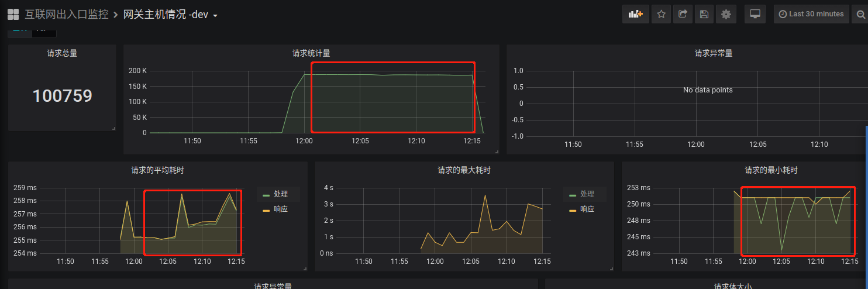The image size is (868, 289).
Task: Save the dashboard with the disk icon
Action: (x=704, y=14)
